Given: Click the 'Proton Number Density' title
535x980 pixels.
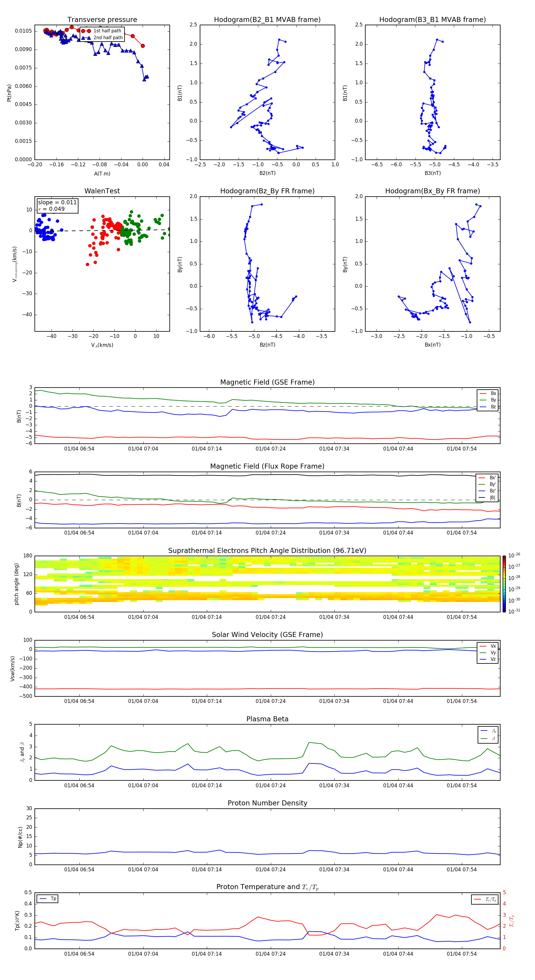Looking at the screenshot, I should coord(267,803).
